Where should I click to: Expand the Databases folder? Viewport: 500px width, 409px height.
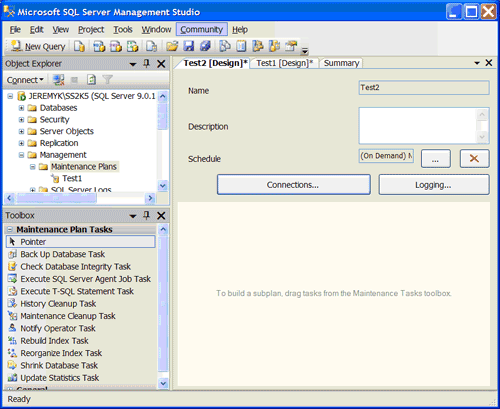point(21,108)
